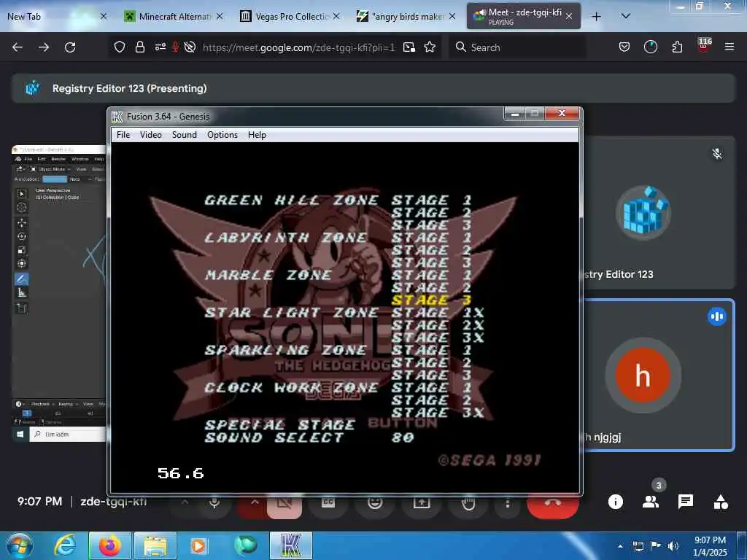Select the Move tool in Blender toolbar

point(21,222)
